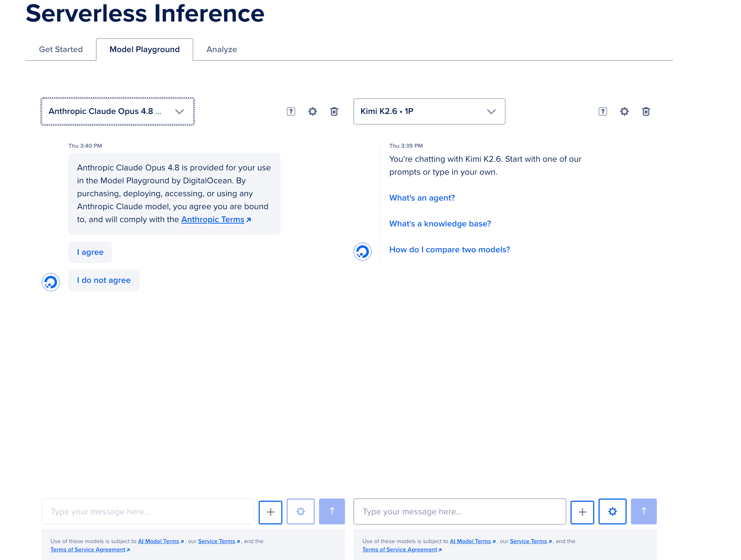Open settings gear for Claude Opus panel
The height and width of the screenshot is (560, 741).
click(x=313, y=111)
